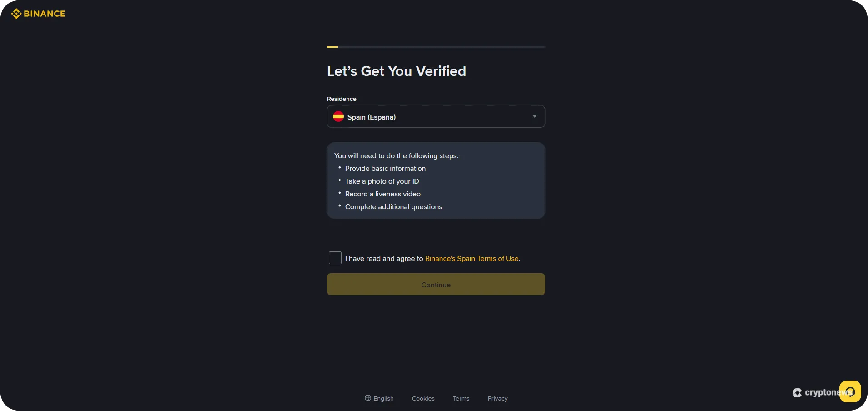The image size is (868, 411).
Task: Select the Binance diamond emblem
Action: point(16,13)
